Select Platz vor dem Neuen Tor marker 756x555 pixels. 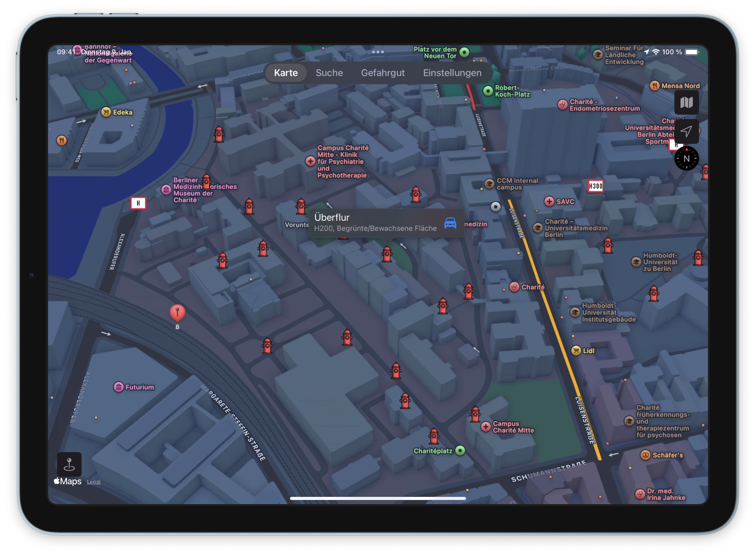tap(464, 53)
